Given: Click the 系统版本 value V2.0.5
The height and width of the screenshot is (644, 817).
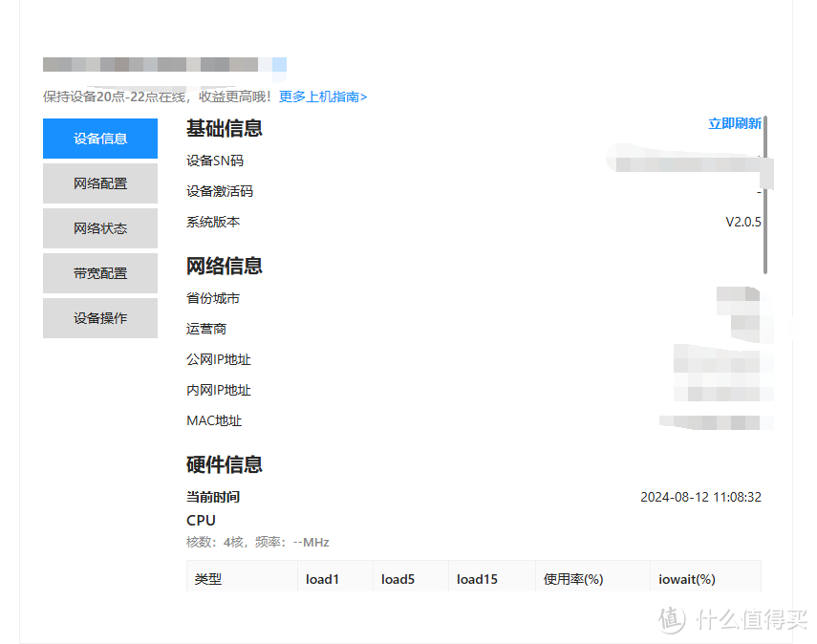Looking at the screenshot, I should [x=741, y=222].
